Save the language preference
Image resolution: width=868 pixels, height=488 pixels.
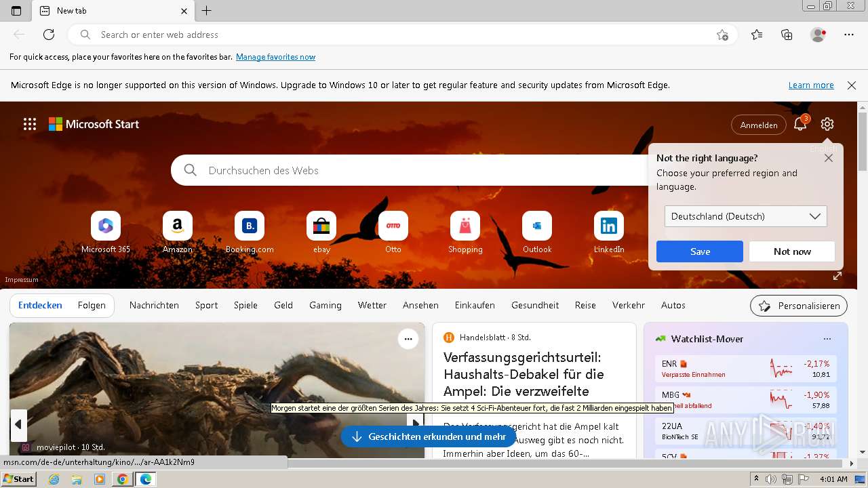[700, 251]
